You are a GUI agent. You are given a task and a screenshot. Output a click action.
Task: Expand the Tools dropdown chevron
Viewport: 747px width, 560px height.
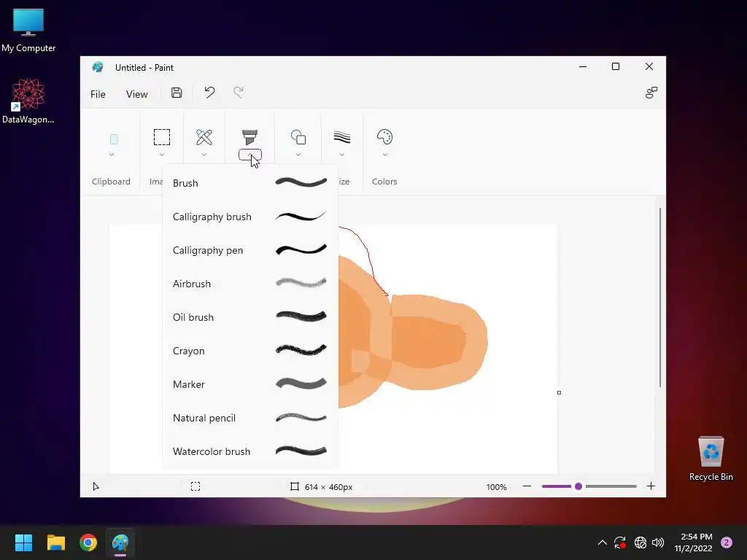click(x=204, y=155)
